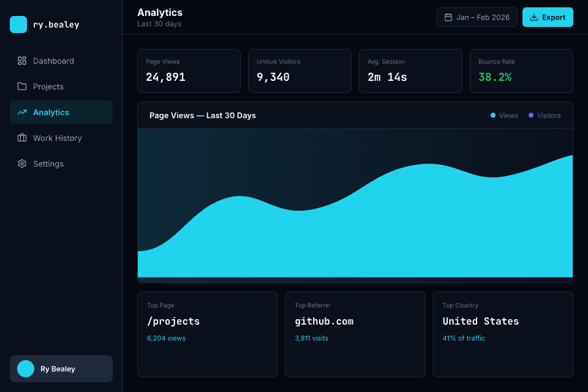The height and width of the screenshot is (392, 588).
Task: Click the cyan ry.bealey logo square
Action: (x=18, y=24)
